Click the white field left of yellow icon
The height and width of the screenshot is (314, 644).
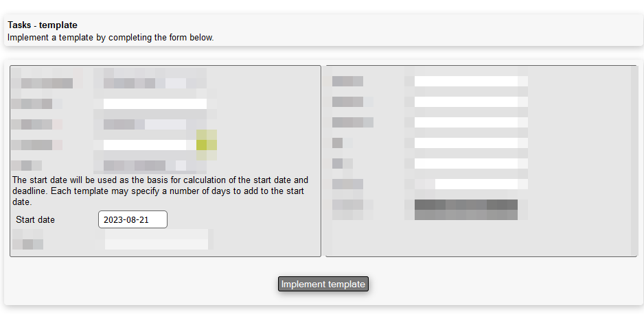(148, 145)
